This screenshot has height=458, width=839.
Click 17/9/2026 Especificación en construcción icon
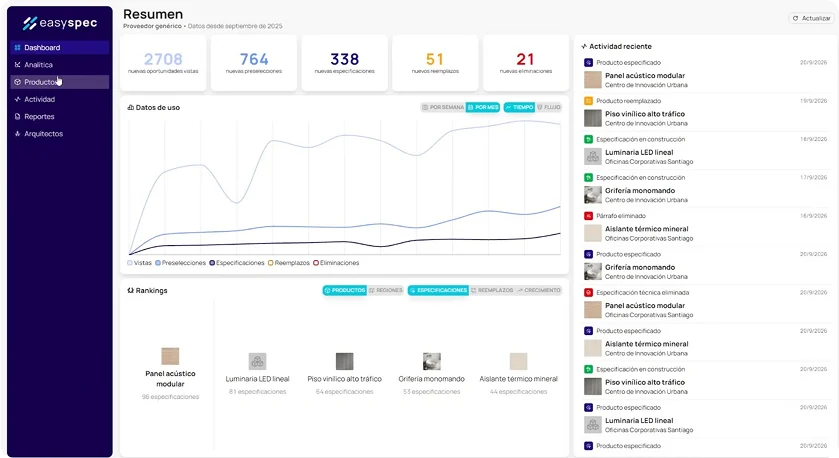point(589,178)
